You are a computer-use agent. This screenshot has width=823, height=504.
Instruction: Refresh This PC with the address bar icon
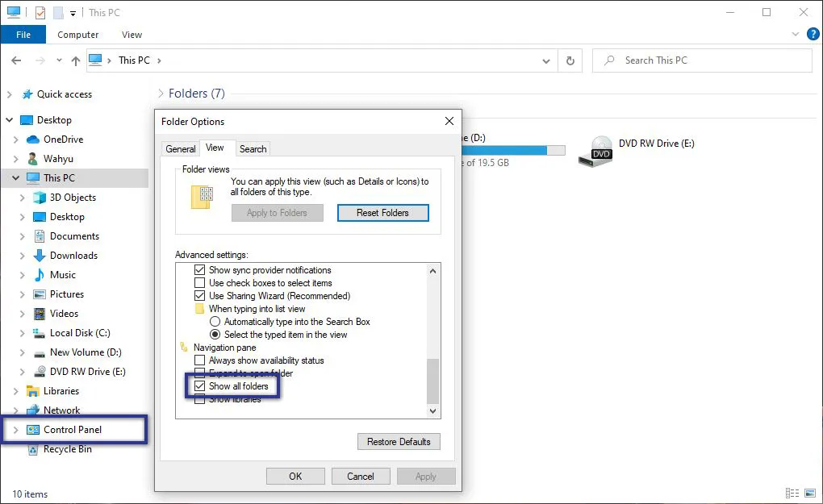pos(570,60)
